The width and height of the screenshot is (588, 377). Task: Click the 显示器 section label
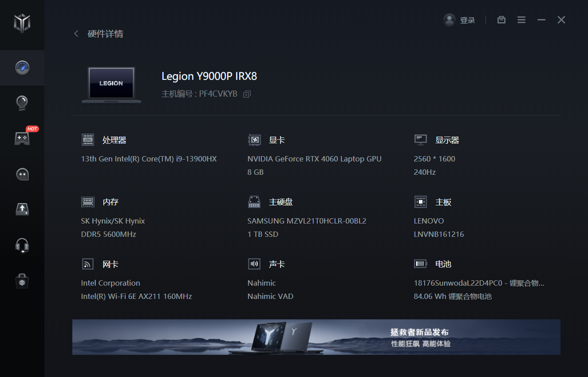coord(447,140)
